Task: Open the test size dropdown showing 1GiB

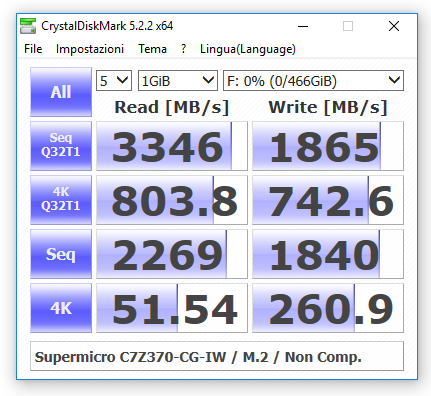Action: click(178, 81)
